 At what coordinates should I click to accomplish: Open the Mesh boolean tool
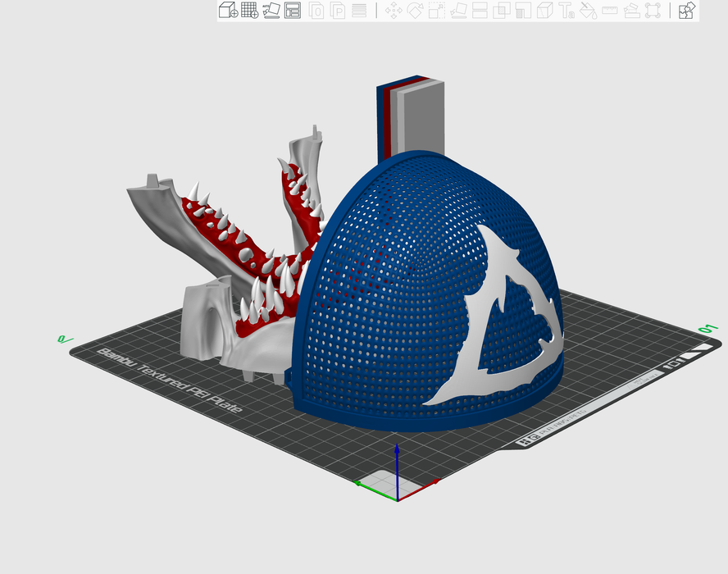[x=502, y=11]
